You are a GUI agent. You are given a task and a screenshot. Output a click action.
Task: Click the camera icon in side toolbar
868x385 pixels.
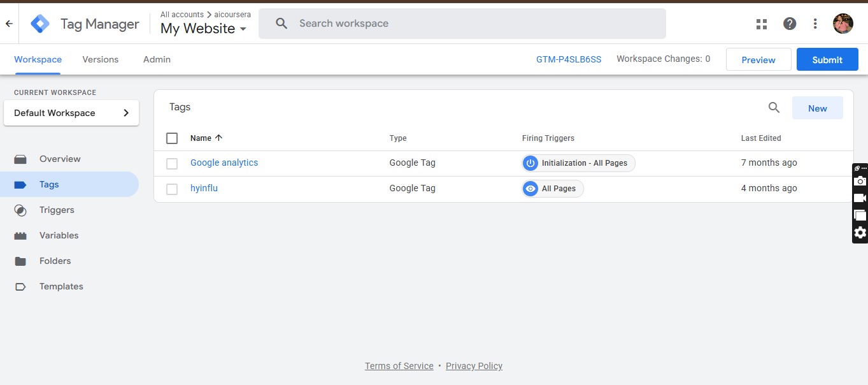click(x=860, y=181)
